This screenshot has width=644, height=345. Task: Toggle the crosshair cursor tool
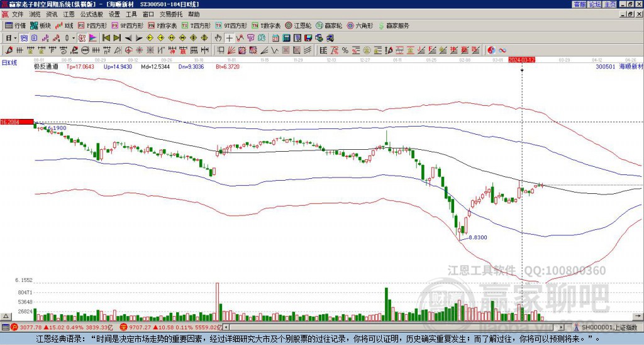point(229,38)
